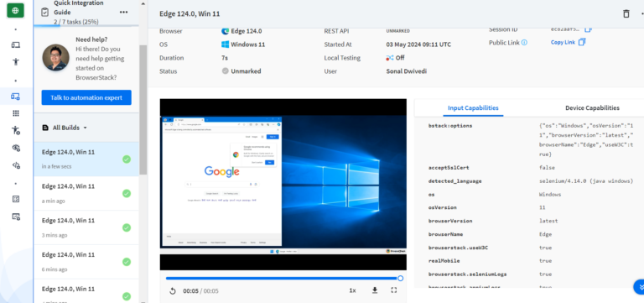Open the accessibility testing sidebar icon

coord(16,61)
